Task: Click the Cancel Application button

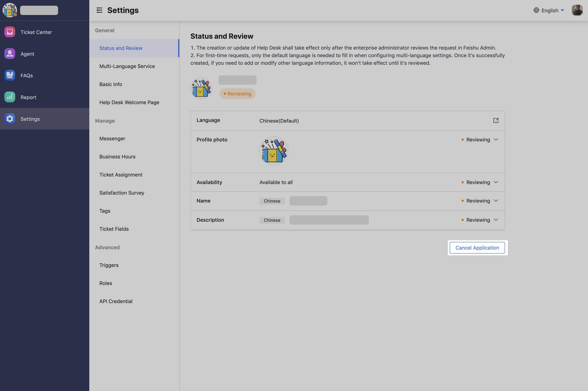Action: coord(477,248)
